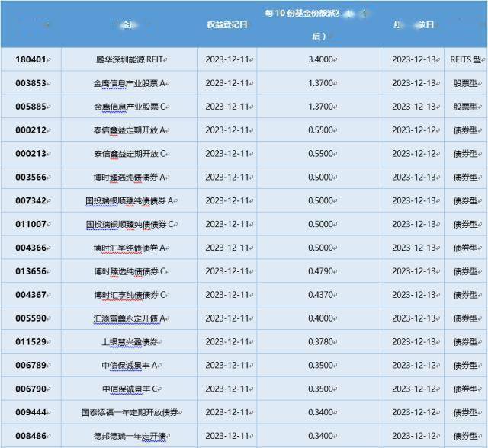Select dividend value 0.4370

[x=320, y=295]
